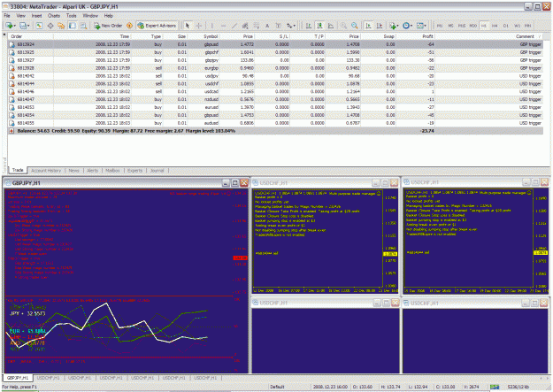Open the Strategy Tester icon
The height and width of the screenshot is (392, 553).
click(x=83, y=26)
